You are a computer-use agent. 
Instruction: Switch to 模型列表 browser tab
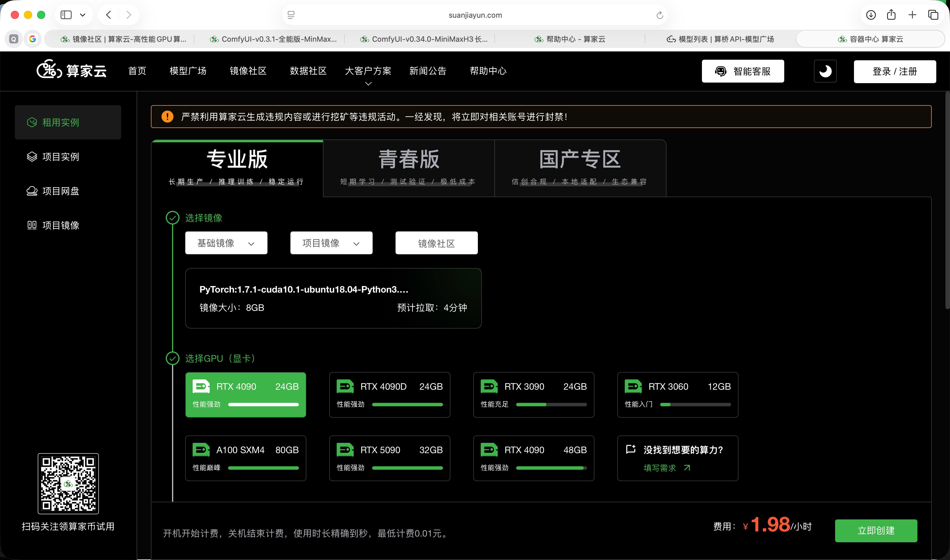[720, 39]
